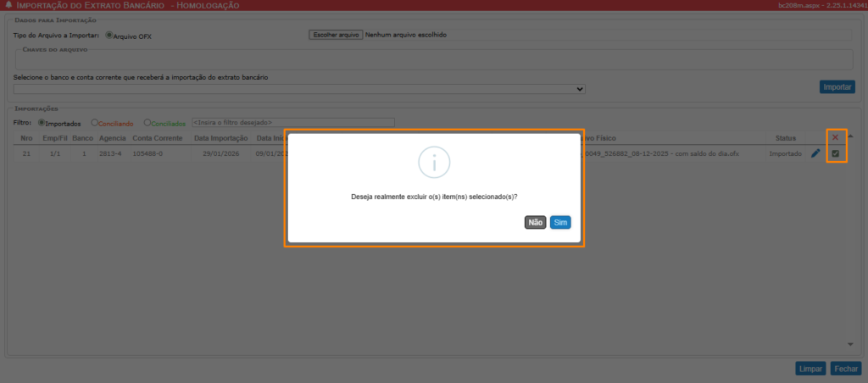
Task: Click the Limpar button
Action: 810,369
